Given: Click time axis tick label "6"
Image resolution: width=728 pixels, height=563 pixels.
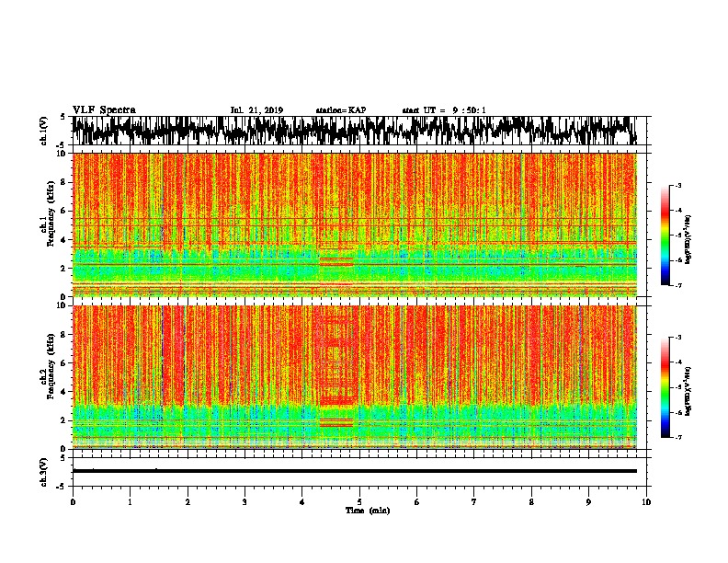Looking at the screenshot, I should [417, 502].
